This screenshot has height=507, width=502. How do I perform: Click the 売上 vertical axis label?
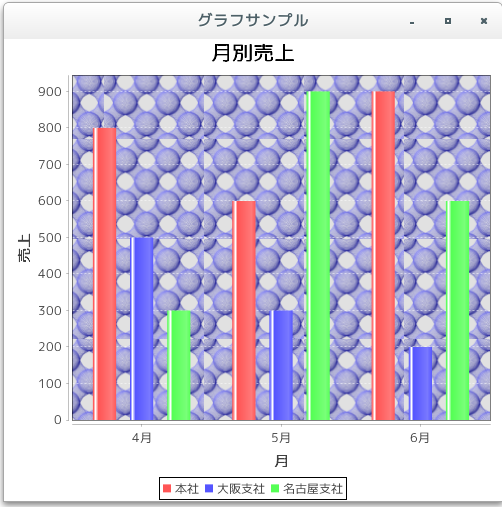tap(24, 248)
